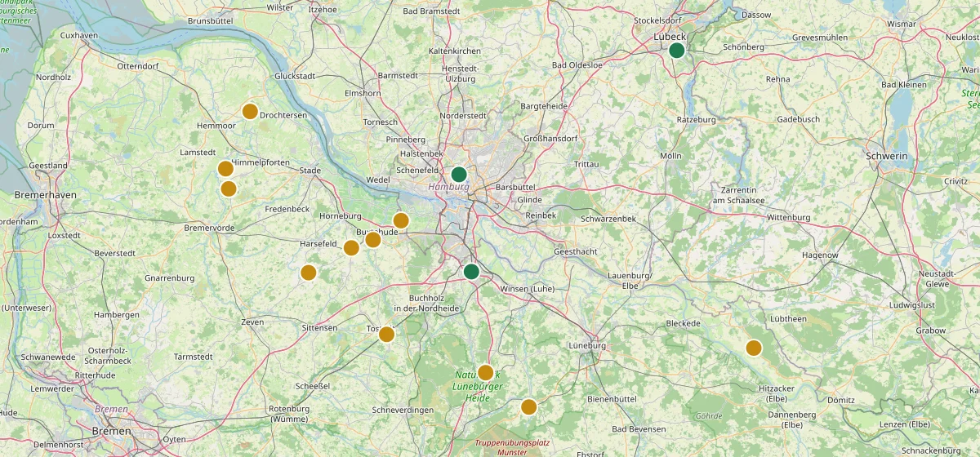Click the Bad Oldesloe label
The image size is (980, 457).
577,65
